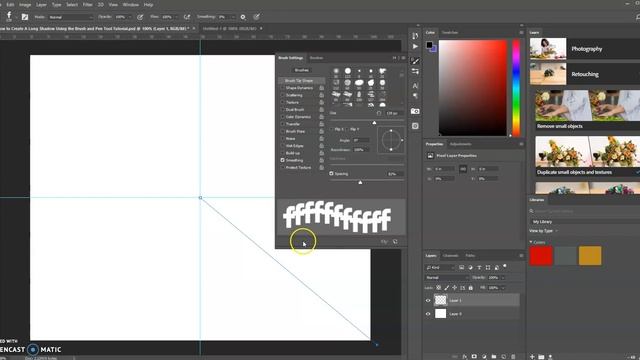This screenshot has height=360, width=640.
Task: Enable Color Dynamics checkbox
Action: (x=282, y=117)
